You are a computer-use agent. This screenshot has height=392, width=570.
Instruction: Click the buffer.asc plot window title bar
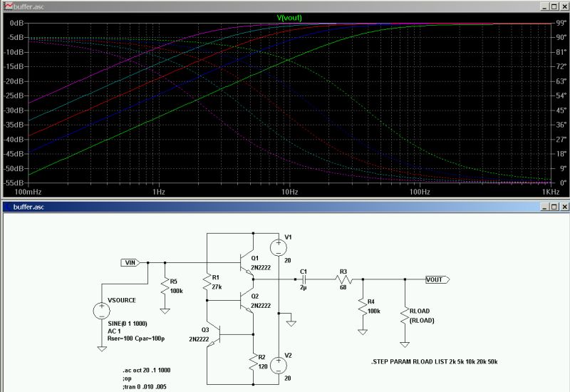[x=285, y=6]
